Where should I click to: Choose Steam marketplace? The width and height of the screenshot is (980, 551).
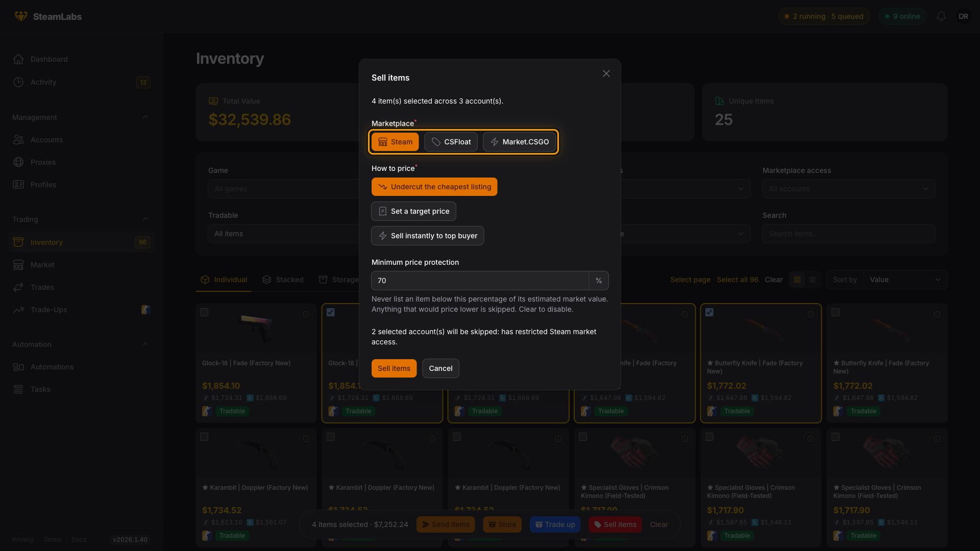click(x=395, y=142)
